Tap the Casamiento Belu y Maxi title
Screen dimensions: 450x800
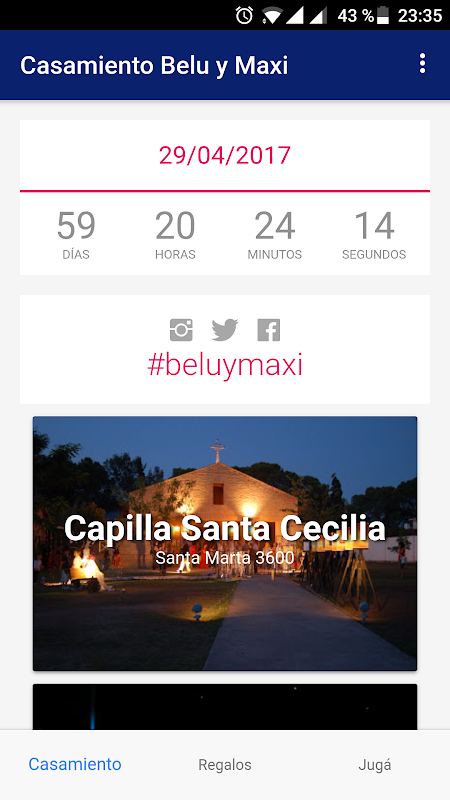(154, 66)
